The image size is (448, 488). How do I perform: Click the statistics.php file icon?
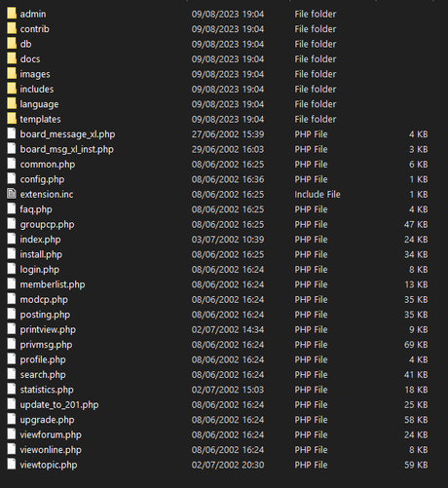(12, 390)
